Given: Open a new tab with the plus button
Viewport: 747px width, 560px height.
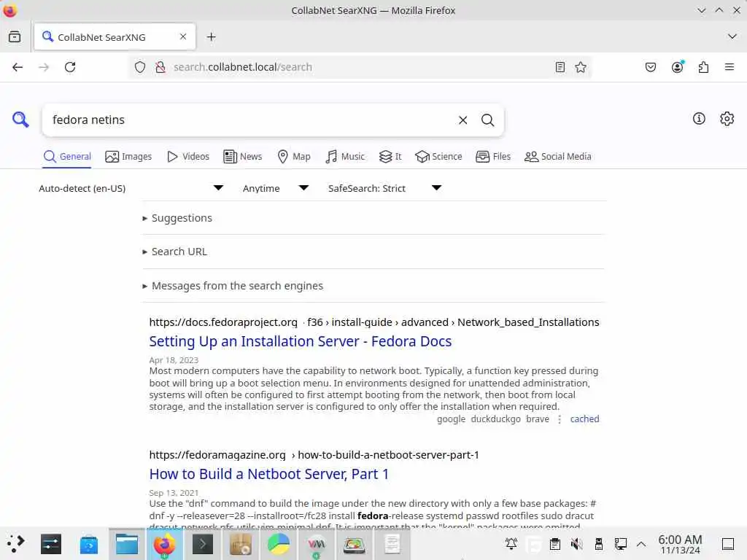Looking at the screenshot, I should coord(211,36).
